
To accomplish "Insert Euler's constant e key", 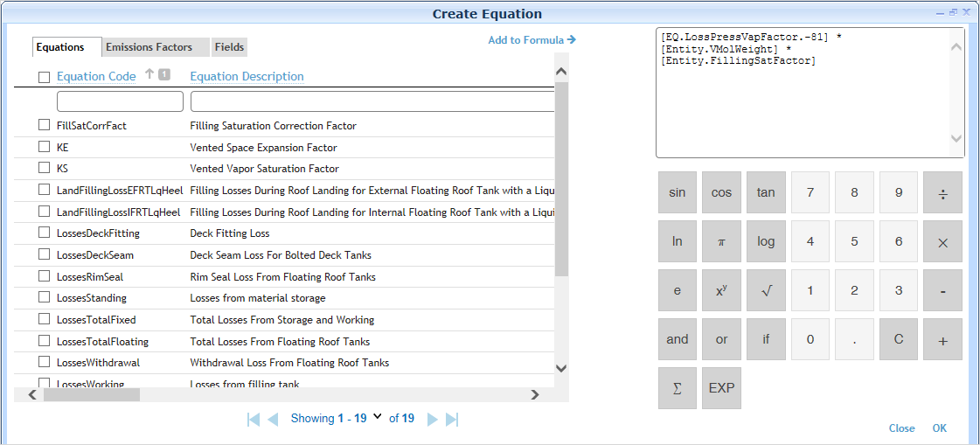I will [677, 290].
